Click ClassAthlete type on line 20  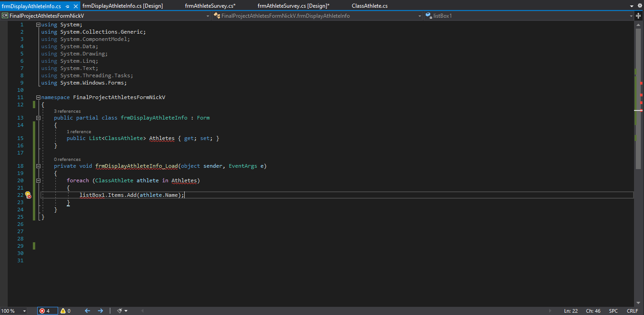pos(114,180)
